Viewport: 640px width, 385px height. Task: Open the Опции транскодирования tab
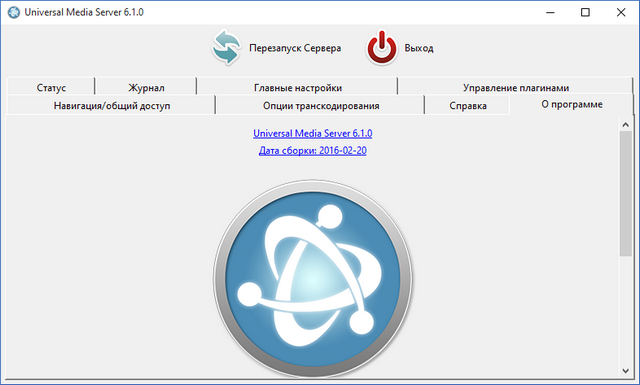pyautogui.click(x=321, y=105)
